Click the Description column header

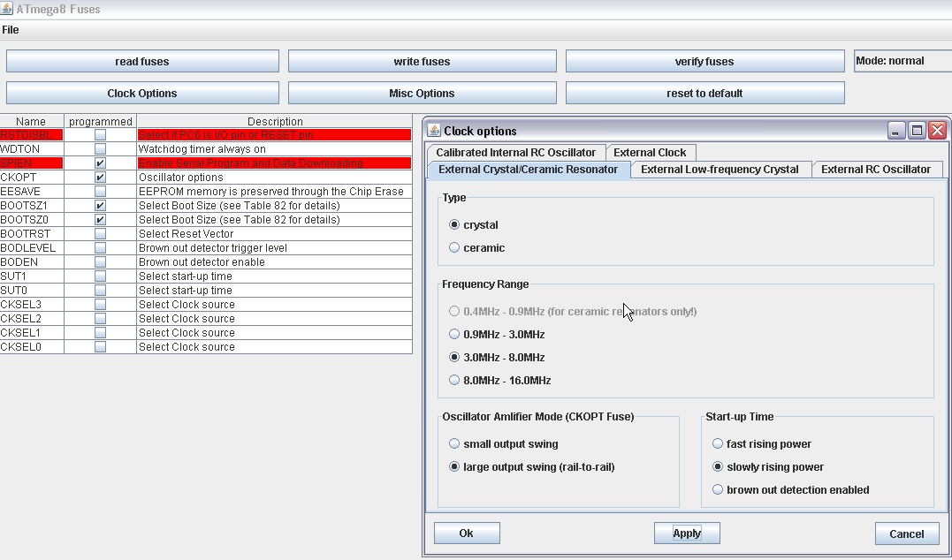pyautogui.click(x=274, y=121)
